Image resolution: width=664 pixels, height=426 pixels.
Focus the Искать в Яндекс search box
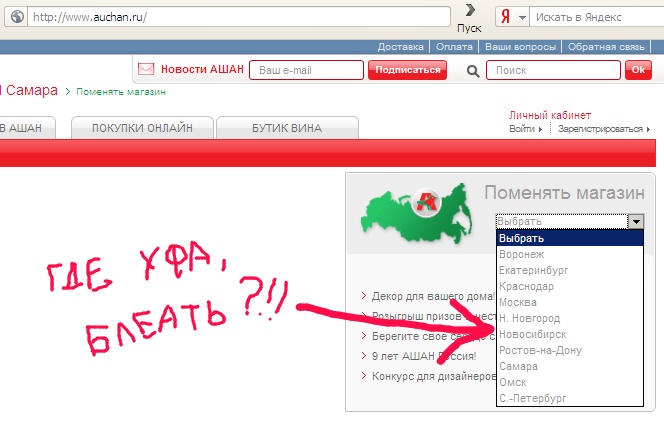[596, 17]
